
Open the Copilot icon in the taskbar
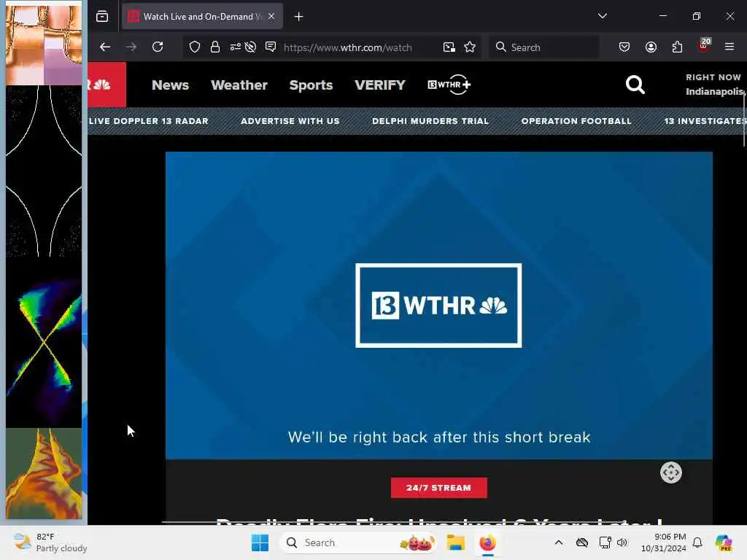724,542
